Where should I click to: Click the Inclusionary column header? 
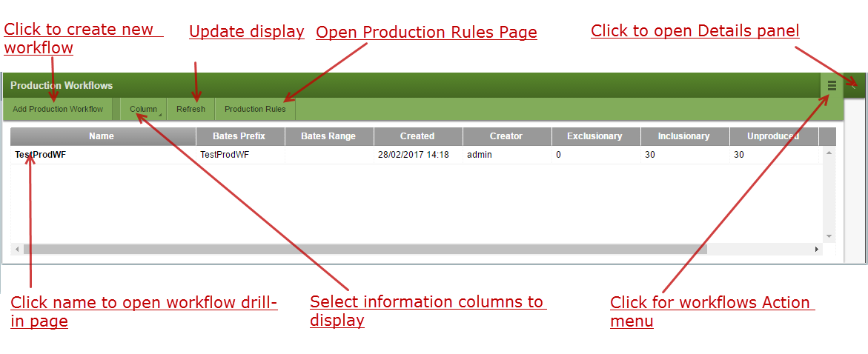point(684,136)
